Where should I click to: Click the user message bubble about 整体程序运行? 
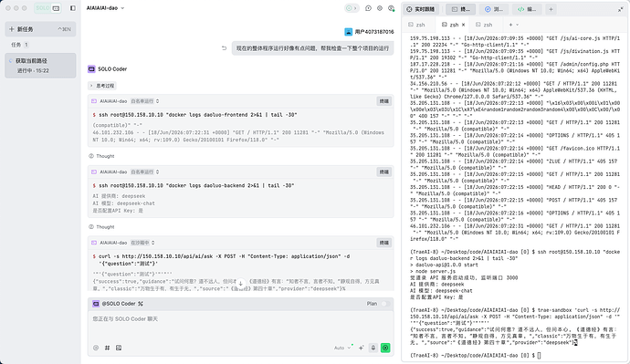click(312, 48)
